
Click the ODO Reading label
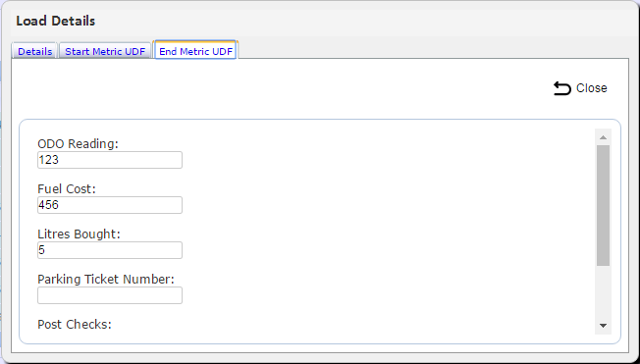pos(78,144)
